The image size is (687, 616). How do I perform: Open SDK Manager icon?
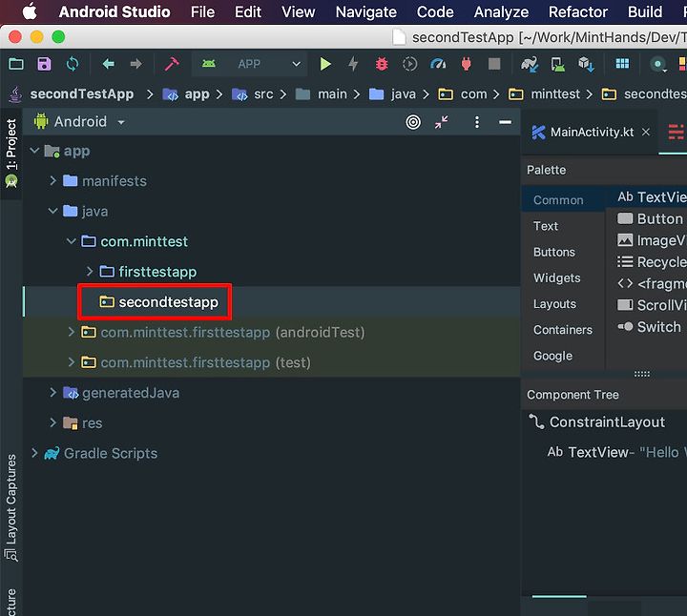click(586, 64)
